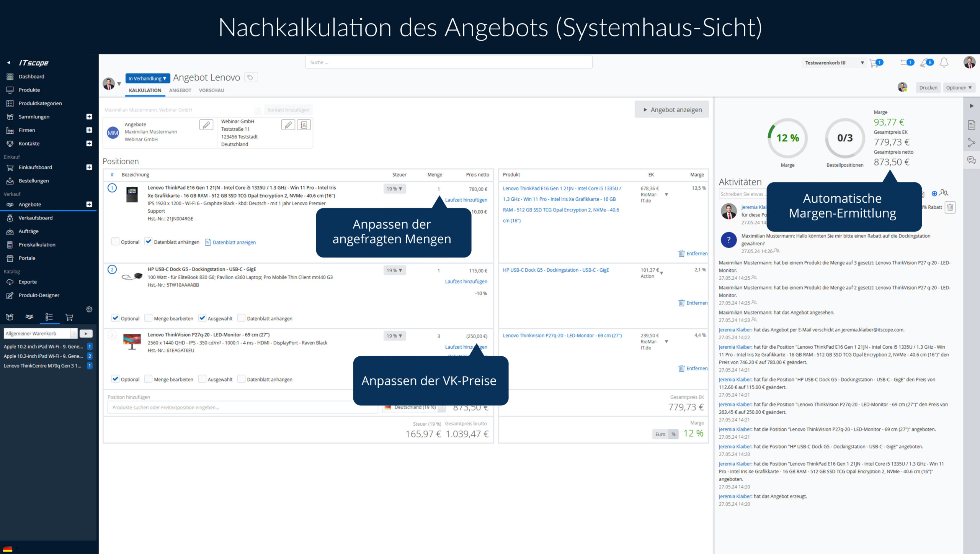Click pencil edit icon for Maximilian Mustermann contact
The width and height of the screenshot is (980, 554).
tap(206, 125)
